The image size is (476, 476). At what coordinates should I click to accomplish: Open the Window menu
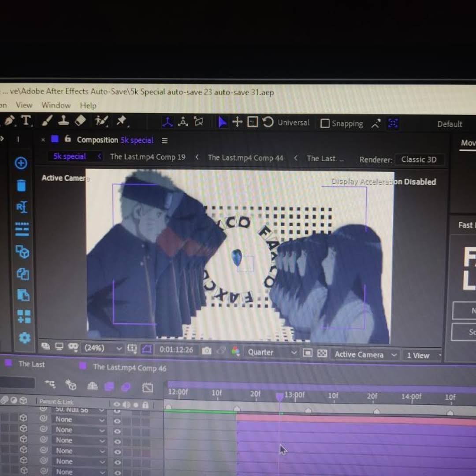click(56, 105)
